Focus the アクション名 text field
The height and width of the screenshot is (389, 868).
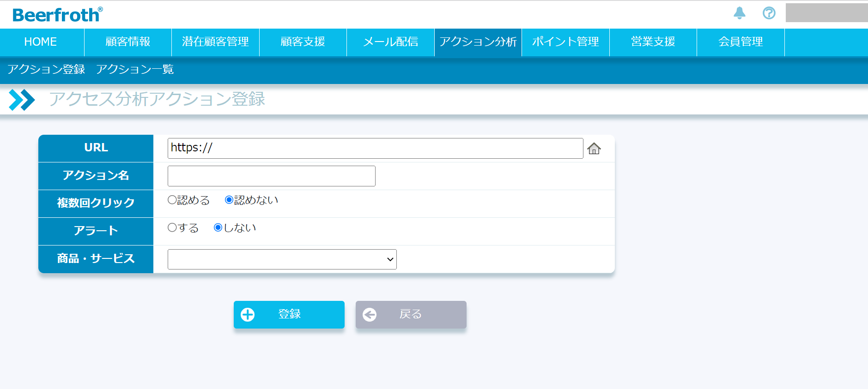coord(271,176)
